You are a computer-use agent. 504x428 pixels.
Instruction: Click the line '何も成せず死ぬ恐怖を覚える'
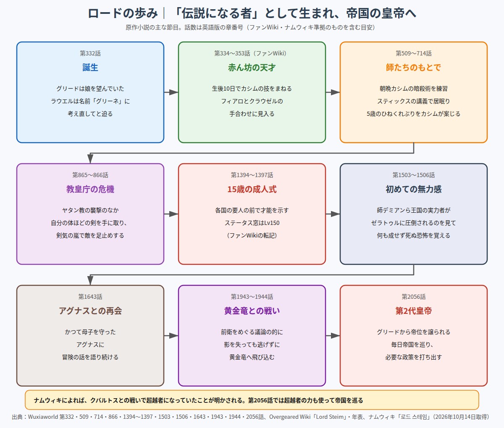click(x=414, y=235)
